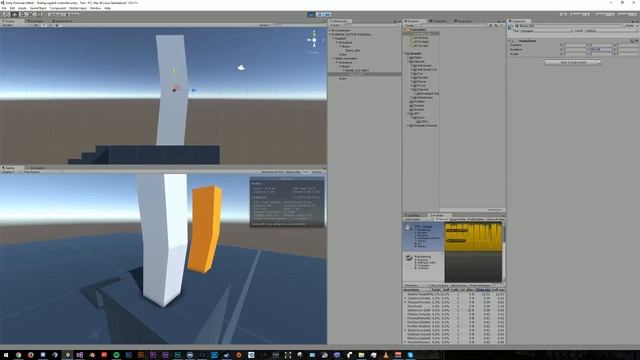Toggle Local/Global handle rotation button
Viewport: 640px width, 360px height.
tap(71, 14)
